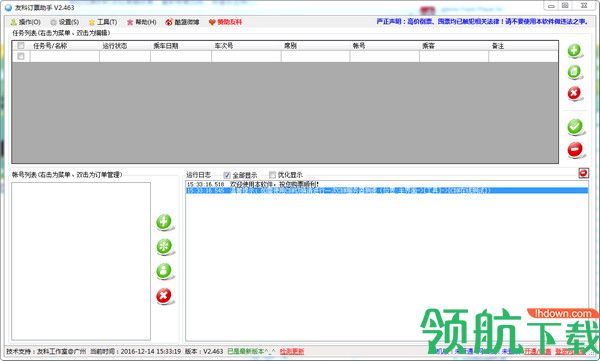
Task: Enable the 优化显示 checkbox
Action: click(272, 175)
